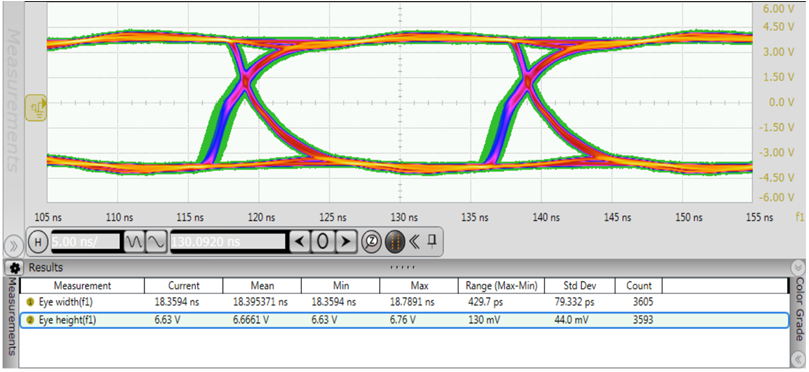The height and width of the screenshot is (372, 809).
Task: Click the -6.00 V vertical scale label
Action: coord(777,198)
